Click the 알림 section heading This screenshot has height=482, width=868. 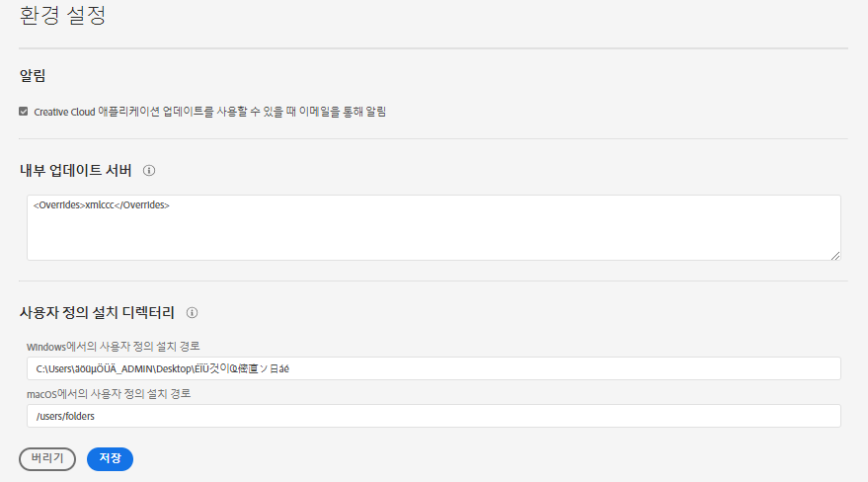tap(33, 75)
